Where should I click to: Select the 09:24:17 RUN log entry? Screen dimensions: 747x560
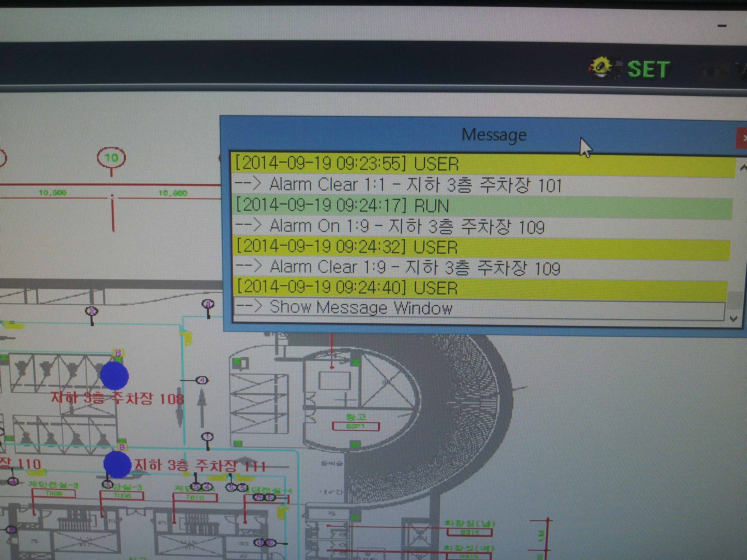[483, 206]
